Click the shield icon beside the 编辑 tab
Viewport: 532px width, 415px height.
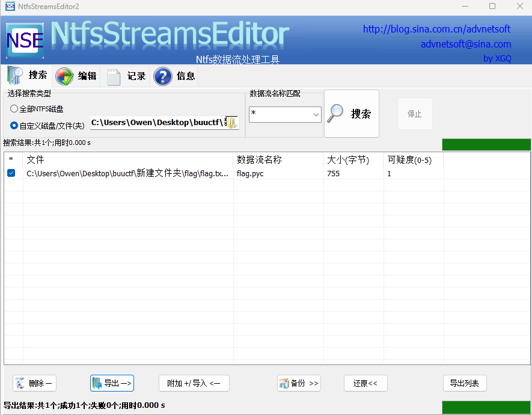click(x=64, y=76)
